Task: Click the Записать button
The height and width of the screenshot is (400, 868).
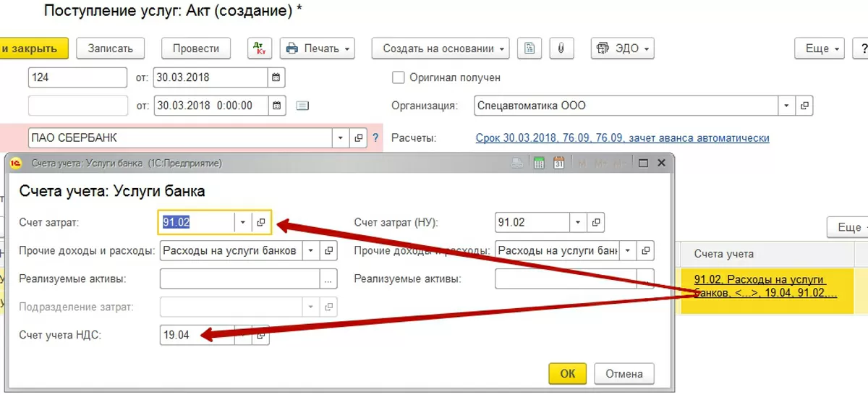Action: tap(111, 48)
